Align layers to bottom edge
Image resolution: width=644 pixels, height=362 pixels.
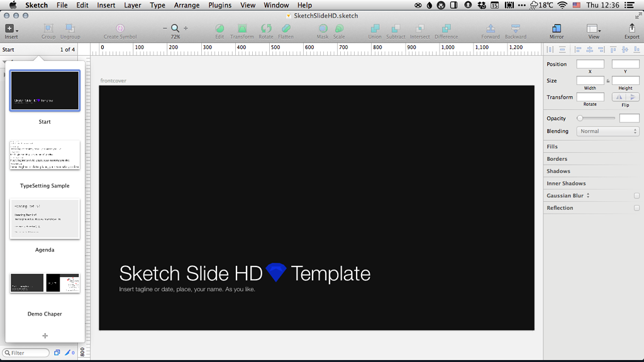636,50
